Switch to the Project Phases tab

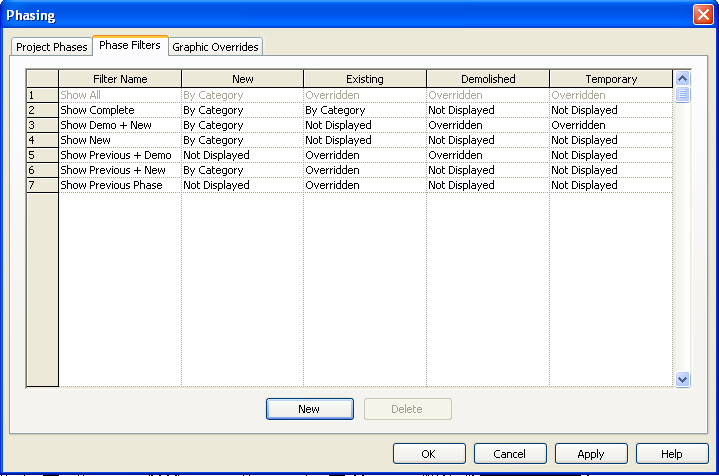click(x=52, y=47)
